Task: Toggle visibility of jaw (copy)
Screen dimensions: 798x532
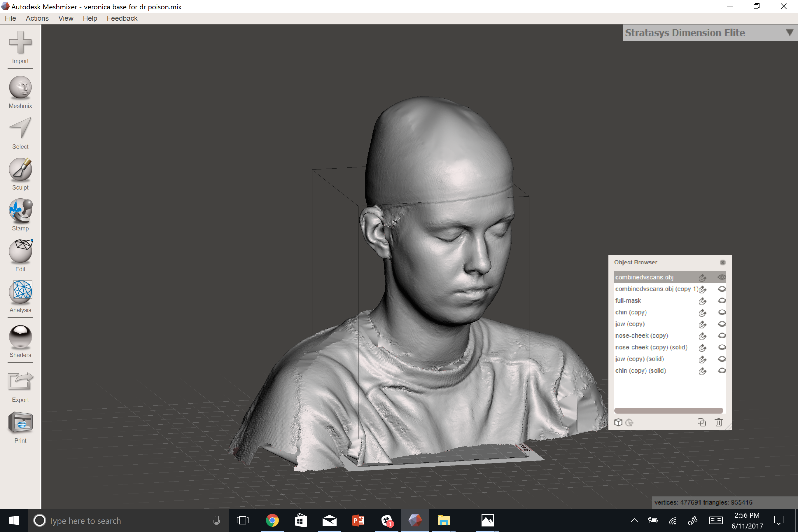Action: pos(722,324)
